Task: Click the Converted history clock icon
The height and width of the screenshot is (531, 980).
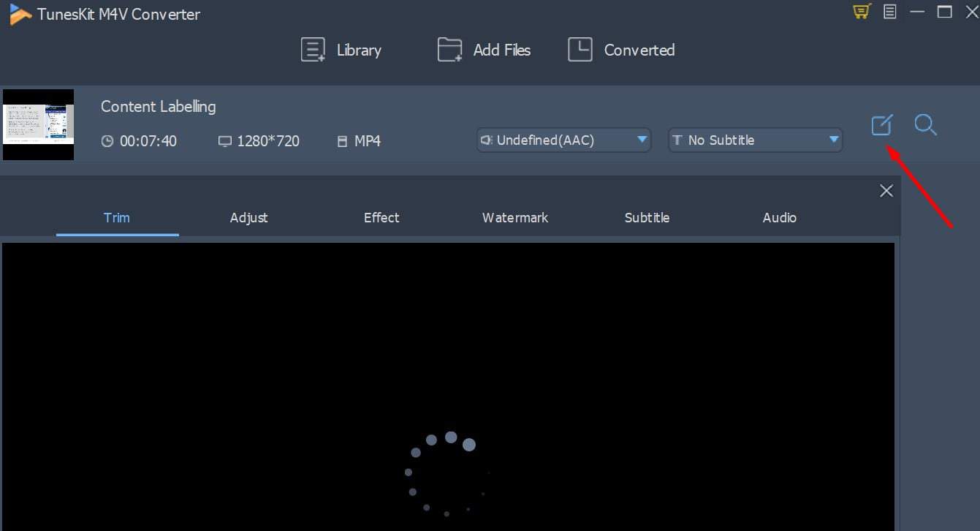Action: pos(580,50)
